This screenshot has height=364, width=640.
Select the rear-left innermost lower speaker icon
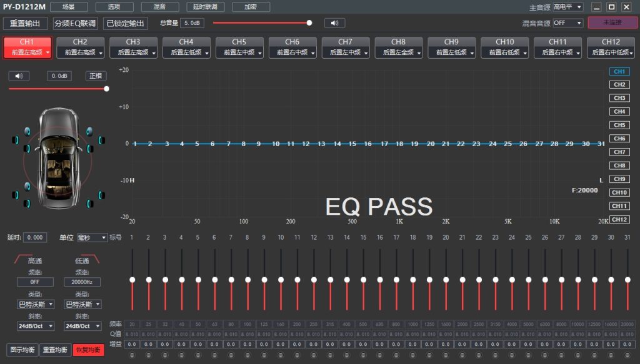(27, 203)
